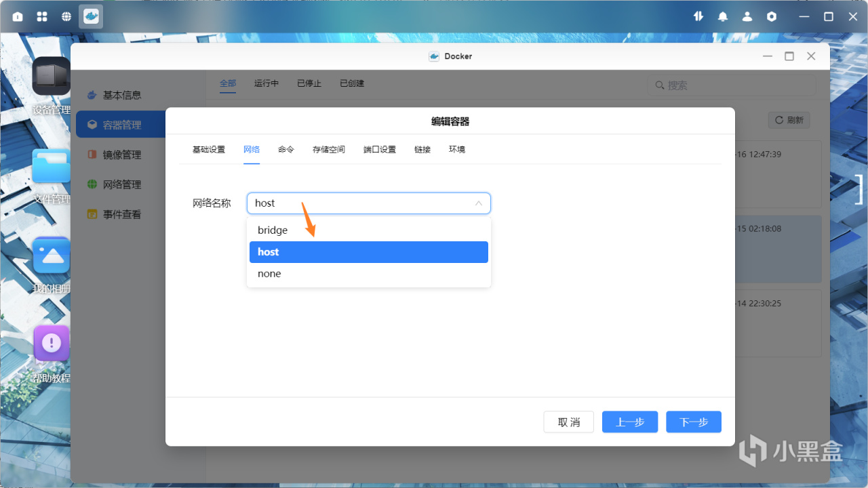Click the globe icon in the top bar
This screenshot has width=868, height=488.
[66, 16]
